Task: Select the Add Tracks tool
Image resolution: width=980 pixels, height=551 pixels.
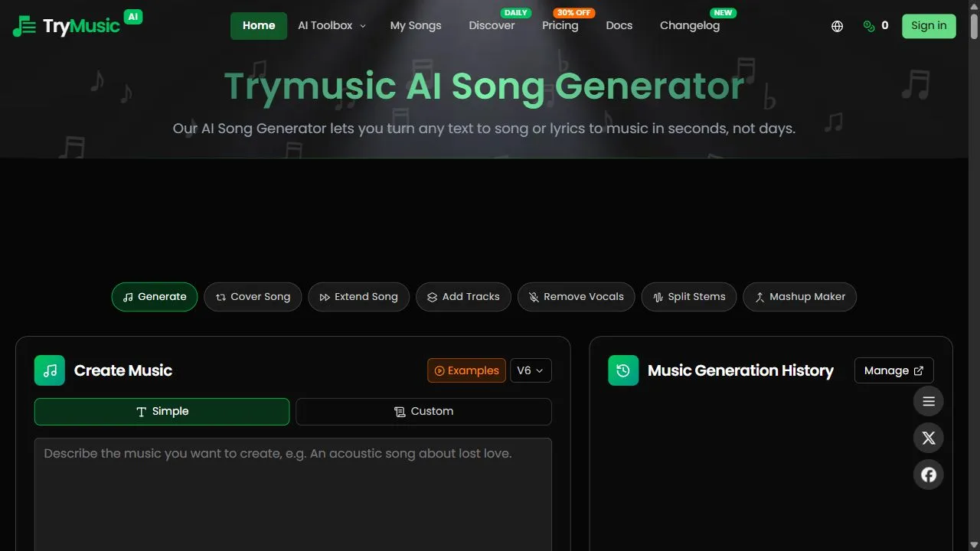Action: [x=463, y=297]
